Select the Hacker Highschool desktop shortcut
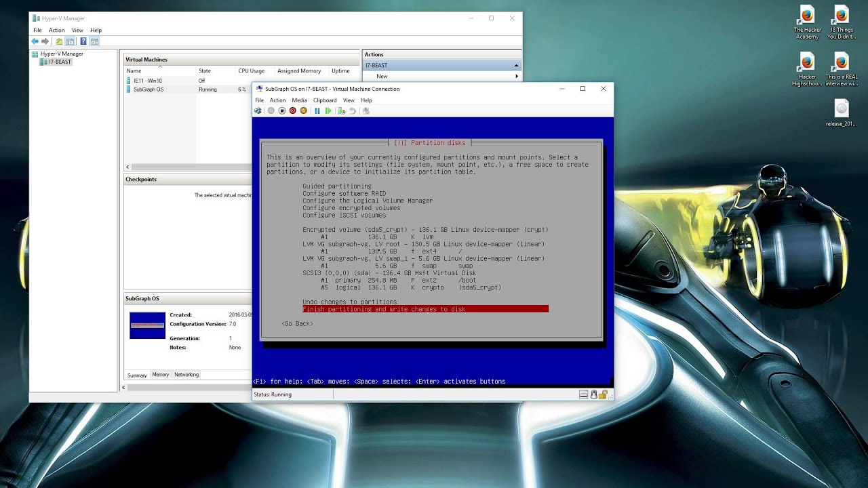868x488 pixels. 808,70
